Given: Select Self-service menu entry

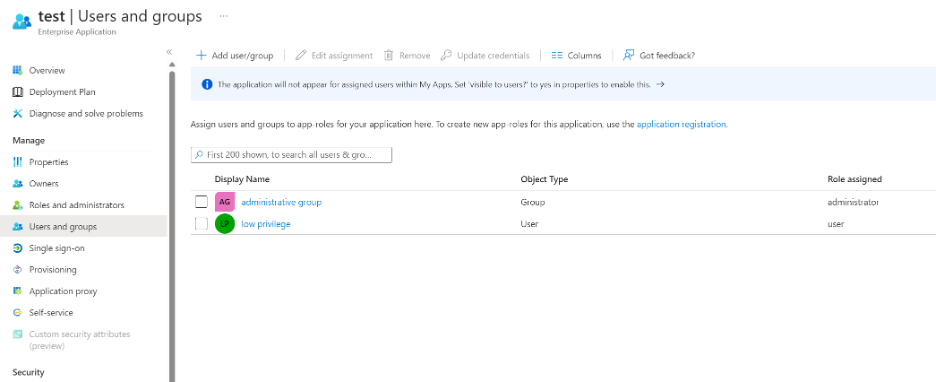Looking at the screenshot, I should pos(51,313).
